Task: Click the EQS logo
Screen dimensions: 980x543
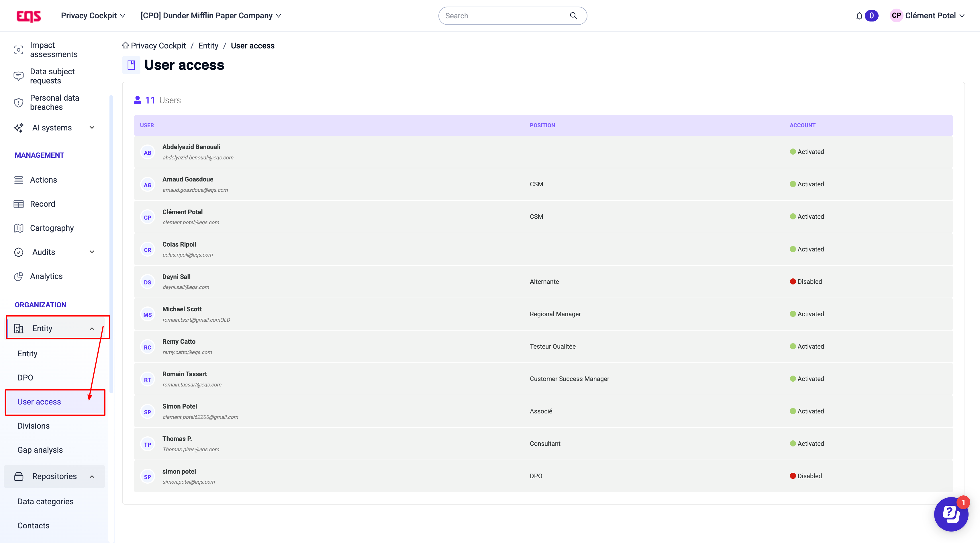Action: [x=29, y=16]
